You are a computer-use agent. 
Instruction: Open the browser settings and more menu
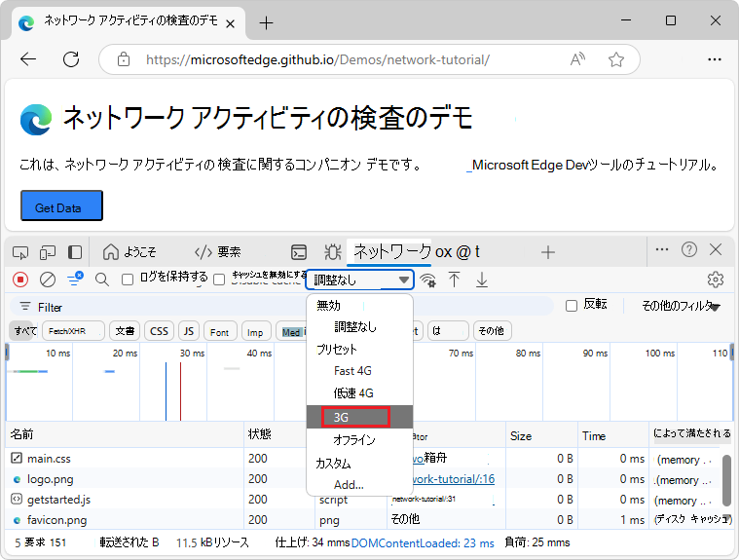click(715, 59)
